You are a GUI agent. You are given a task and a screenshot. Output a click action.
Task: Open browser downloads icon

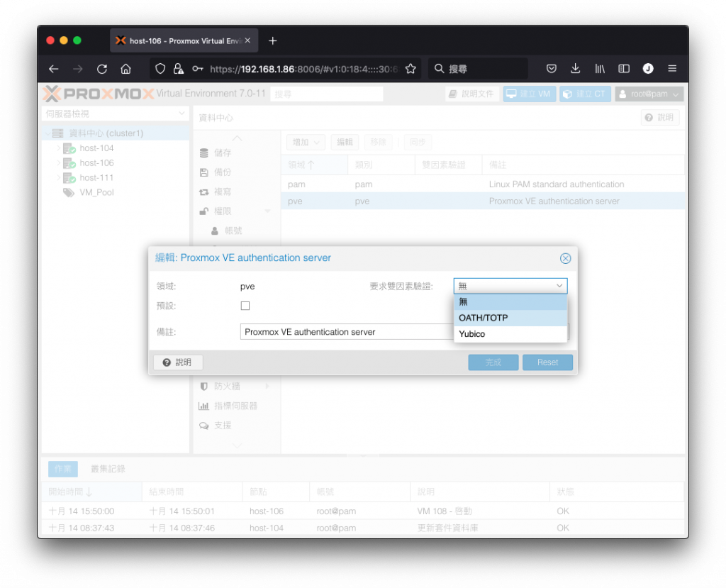tap(575, 69)
